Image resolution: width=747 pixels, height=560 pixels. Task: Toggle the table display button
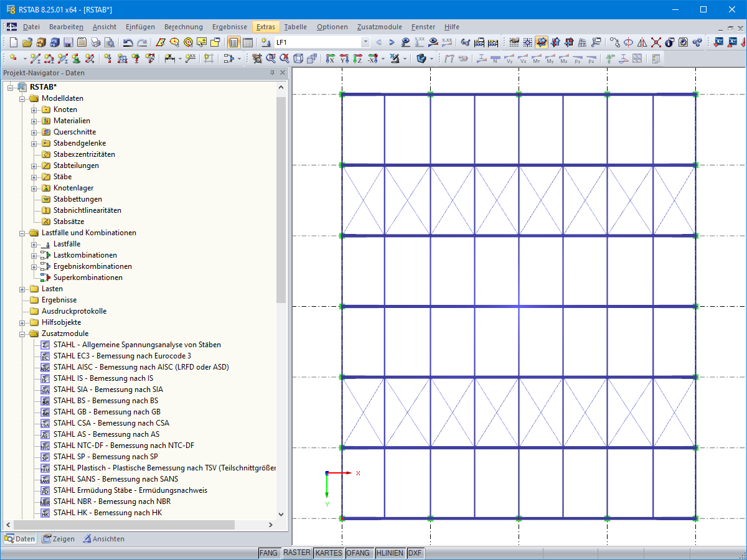tap(248, 42)
